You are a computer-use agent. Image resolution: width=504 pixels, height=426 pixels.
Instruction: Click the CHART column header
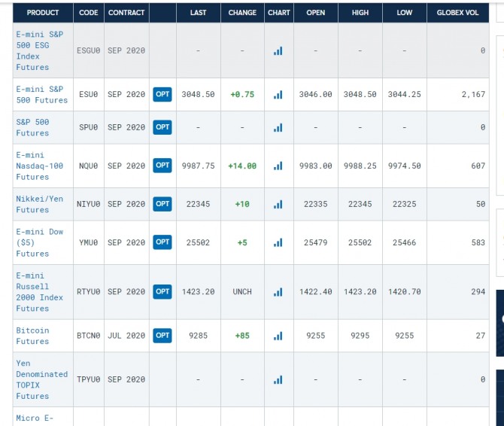pyautogui.click(x=278, y=13)
